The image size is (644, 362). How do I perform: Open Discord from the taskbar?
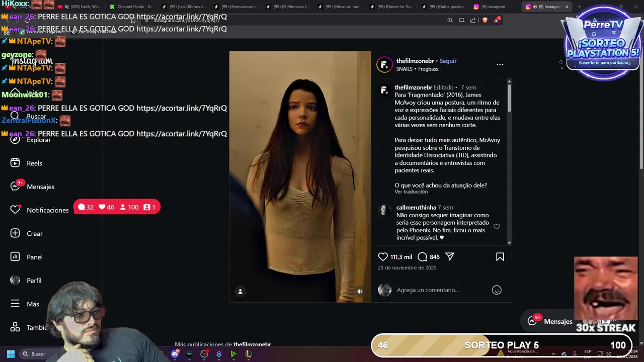[x=175, y=354]
